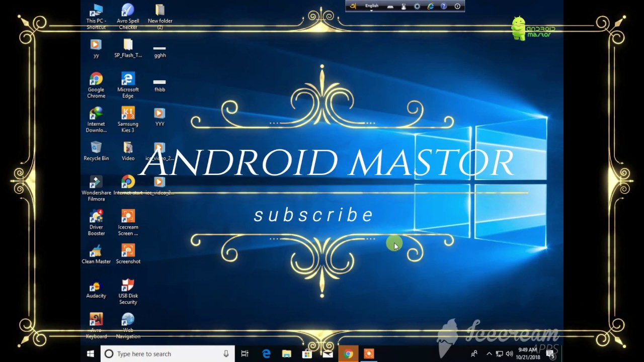Open Avro mouse tool icon
644x362 pixels.
[x=404, y=6]
